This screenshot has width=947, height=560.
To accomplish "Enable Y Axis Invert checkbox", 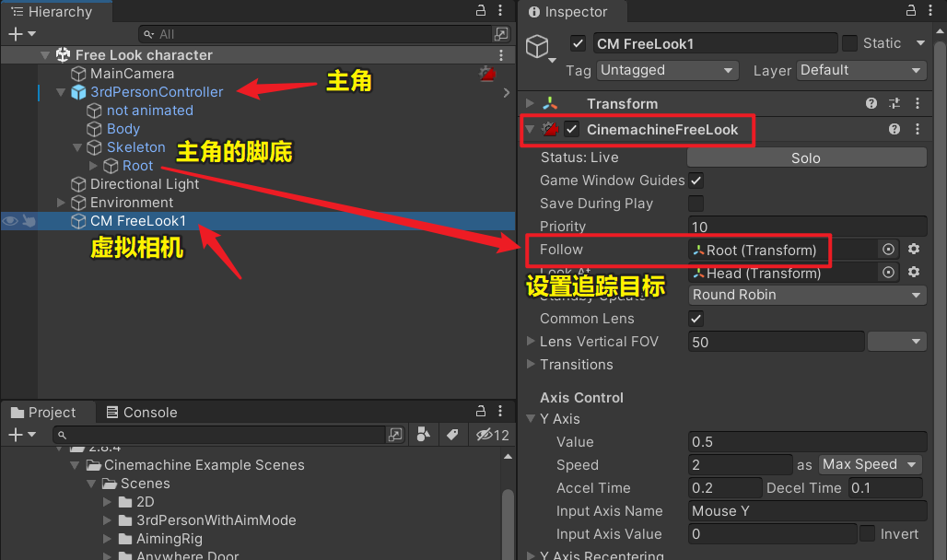I will tap(867, 533).
